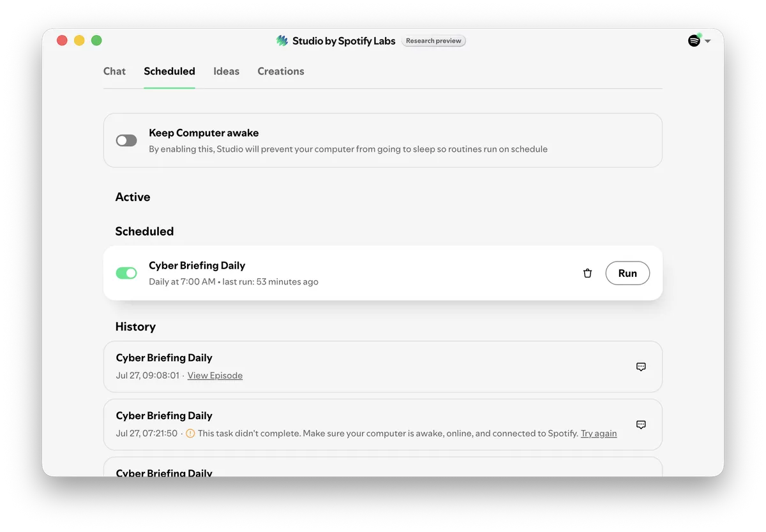Go to the Creations tab

[x=281, y=71]
